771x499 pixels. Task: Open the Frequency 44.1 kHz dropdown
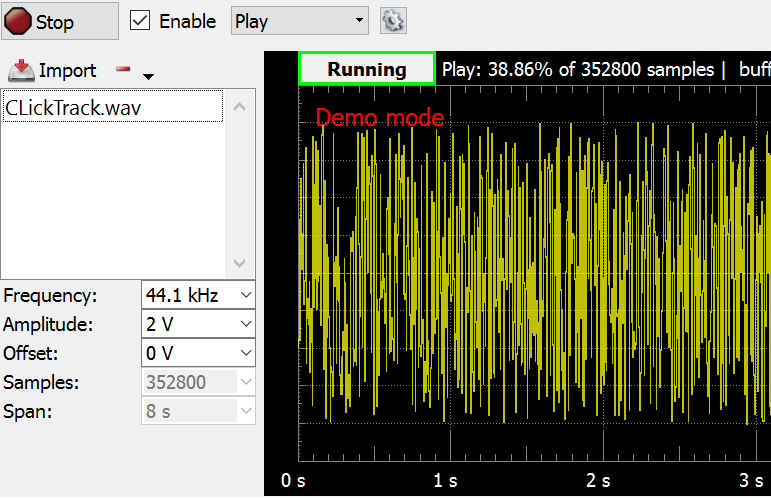pos(199,295)
